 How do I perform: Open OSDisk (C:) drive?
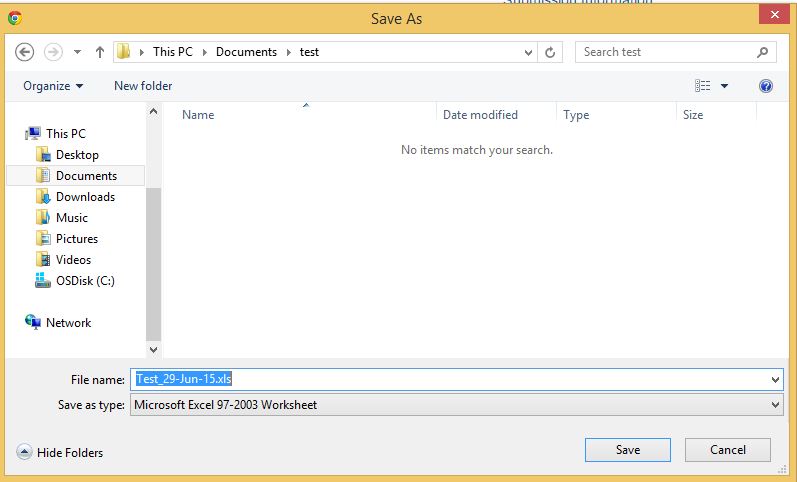click(x=84, y=281)
